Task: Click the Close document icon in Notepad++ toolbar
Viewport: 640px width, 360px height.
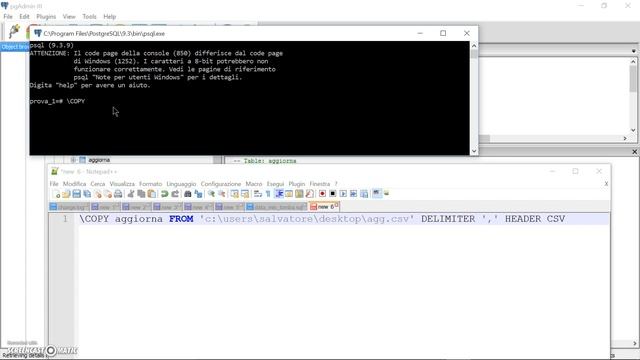Action: 98,194
